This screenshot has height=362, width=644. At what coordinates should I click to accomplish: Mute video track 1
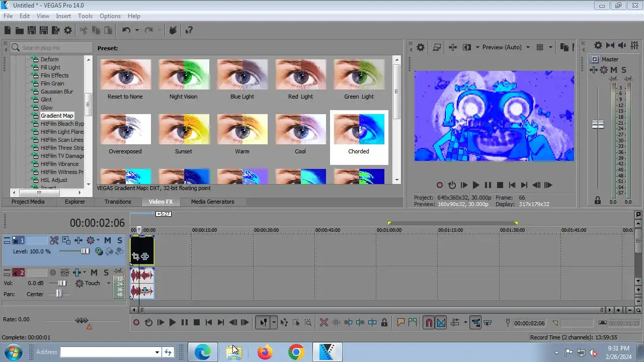point(107,240)
